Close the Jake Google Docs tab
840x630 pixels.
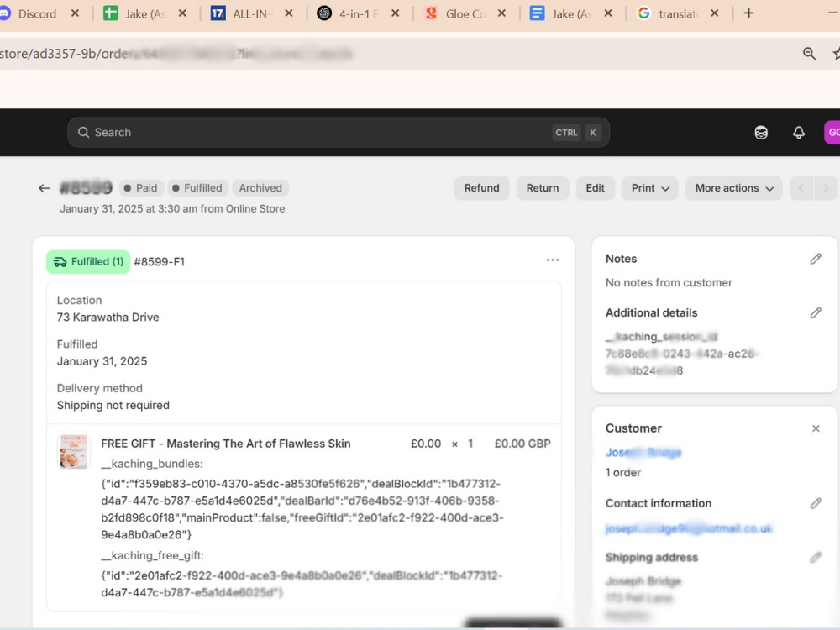[x=608, y=13]
